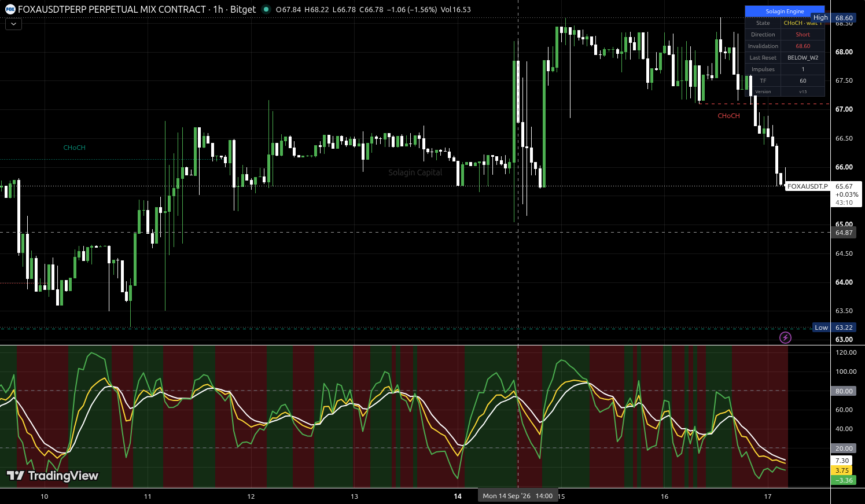Click the 20.00 oversold level label

[x=844, y=448]
